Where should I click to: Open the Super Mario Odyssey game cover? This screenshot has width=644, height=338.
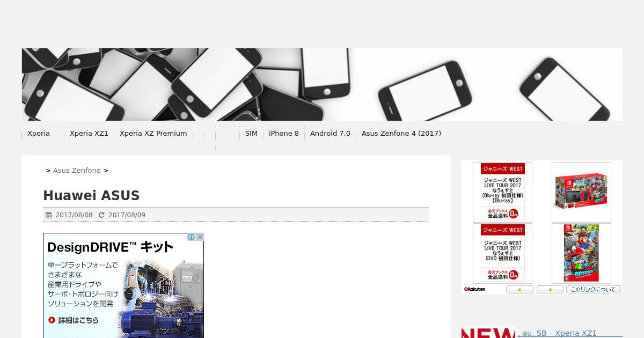pyautogui.click(x=581, y=253)
